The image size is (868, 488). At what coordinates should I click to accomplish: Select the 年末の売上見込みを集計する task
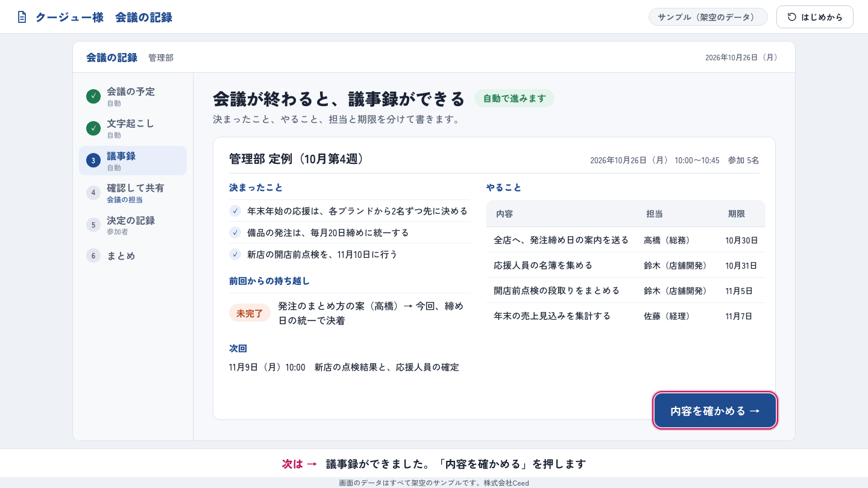click(626, 316)
